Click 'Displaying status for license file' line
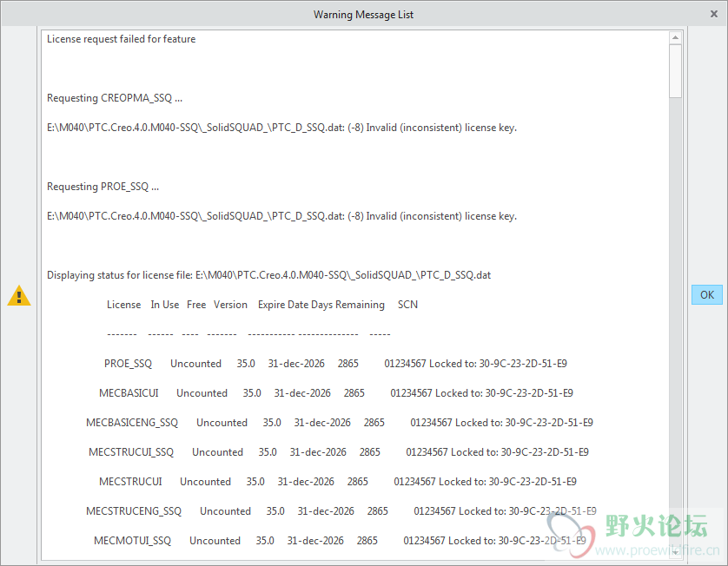The width and height of the screenshot is (728, 566). pos(268,275)
